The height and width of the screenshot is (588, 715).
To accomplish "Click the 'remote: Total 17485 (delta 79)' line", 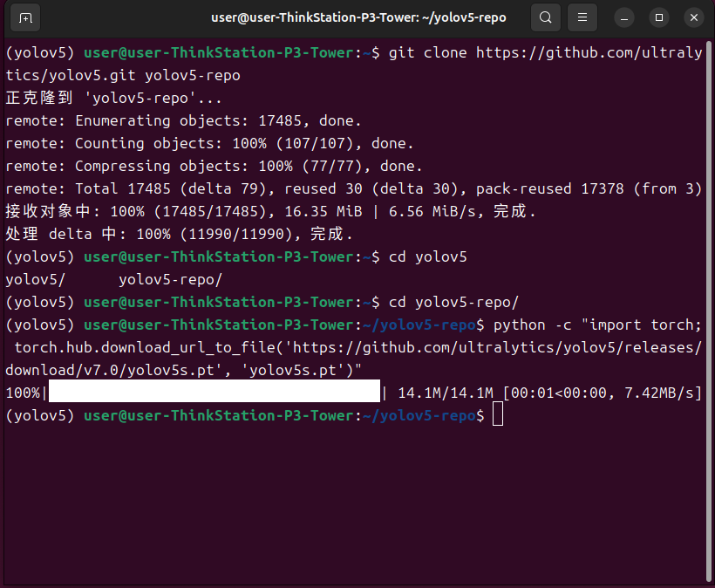I will (353, 188).
